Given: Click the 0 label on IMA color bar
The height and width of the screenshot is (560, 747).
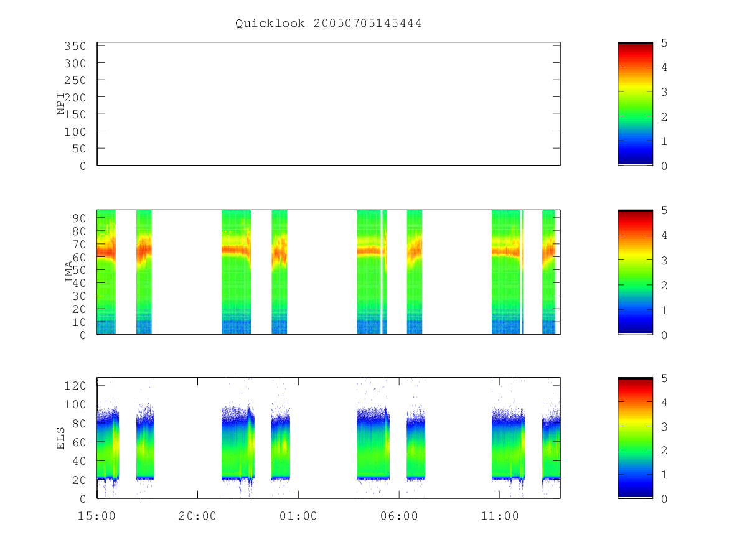Looking at the screenshot, I should pyautogui.click(x=665, y=335).
